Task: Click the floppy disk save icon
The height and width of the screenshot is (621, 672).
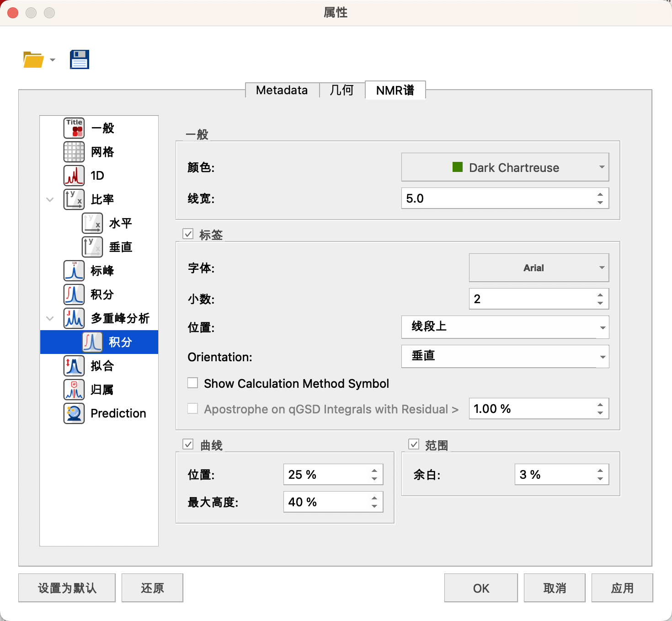Action: coord(80,59)
